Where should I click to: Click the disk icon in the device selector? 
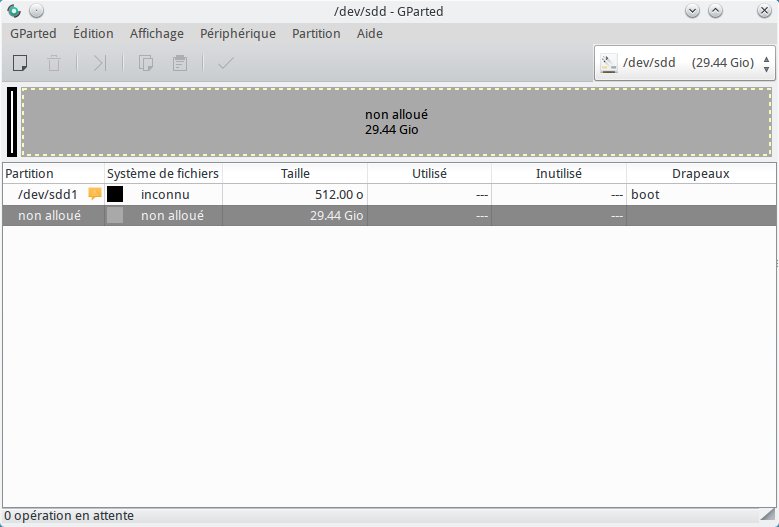609,63
